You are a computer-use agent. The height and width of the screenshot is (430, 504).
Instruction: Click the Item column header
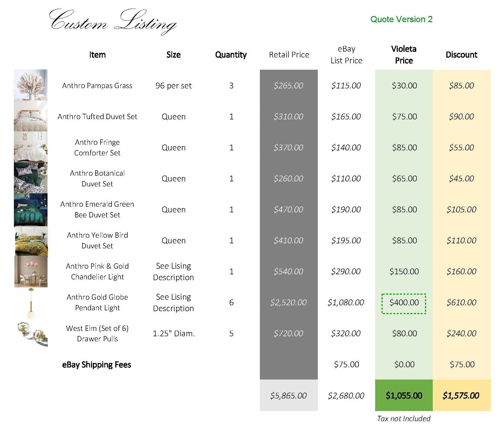pos(98,55)
